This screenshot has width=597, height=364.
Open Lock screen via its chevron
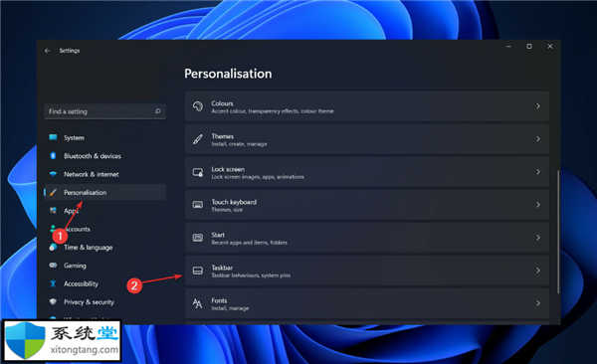[537, 172]
